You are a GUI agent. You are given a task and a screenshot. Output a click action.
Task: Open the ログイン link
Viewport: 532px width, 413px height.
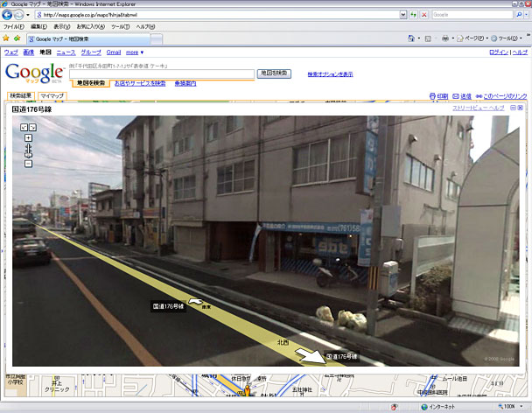click(499, 52)
